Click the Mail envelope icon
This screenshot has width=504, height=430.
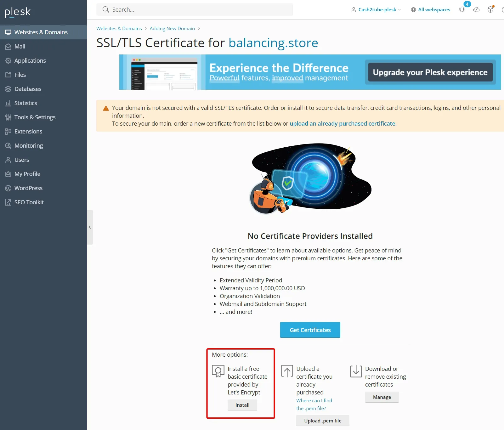click(8, 47)
